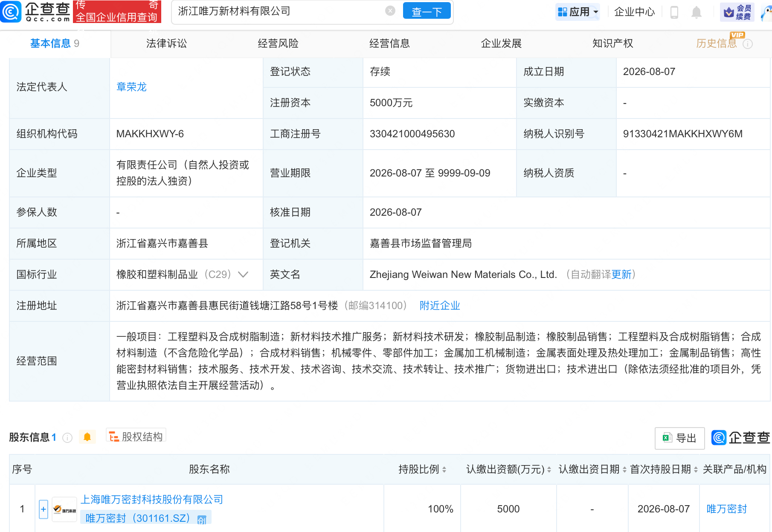
Task: Go to 企业中心
Action: pos(634,12)
